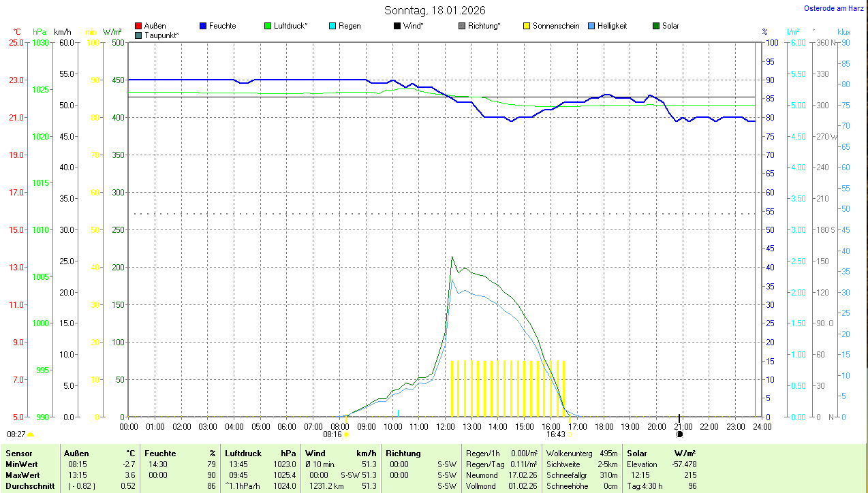
Task: Click the red Außen legend square
Action: [x=138, y=26]
